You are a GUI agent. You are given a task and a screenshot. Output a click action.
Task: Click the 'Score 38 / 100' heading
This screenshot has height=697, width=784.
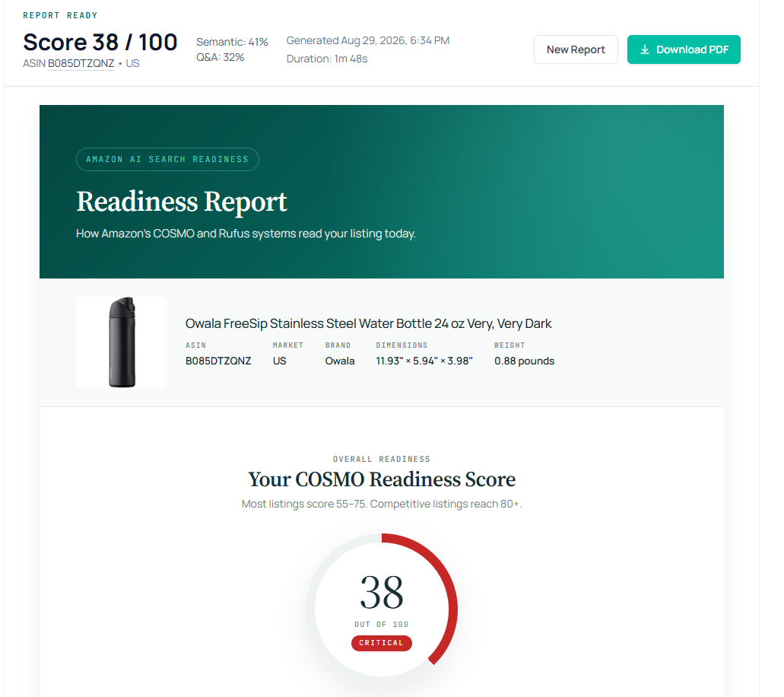pyautogui.click(x=100, y=42)
